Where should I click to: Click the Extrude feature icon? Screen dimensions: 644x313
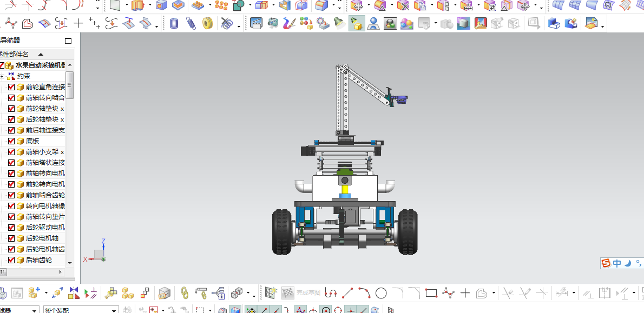click(x=137, y=5)
